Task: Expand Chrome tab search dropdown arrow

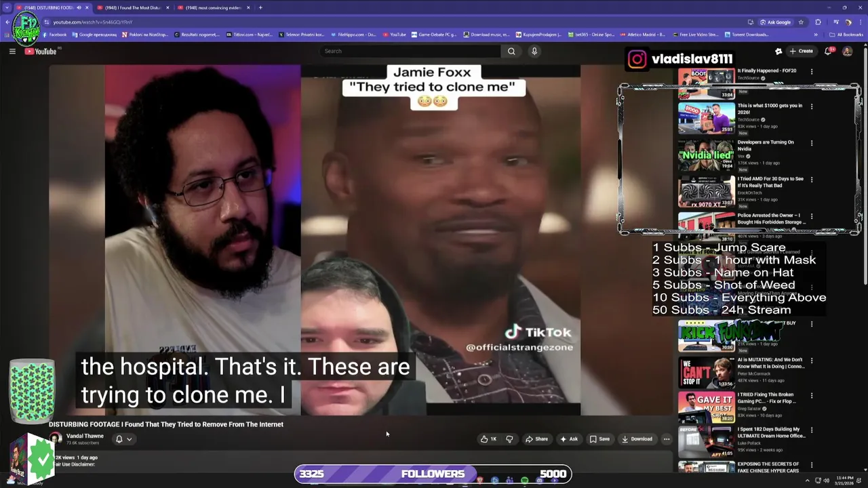Action: coord(7,7)
